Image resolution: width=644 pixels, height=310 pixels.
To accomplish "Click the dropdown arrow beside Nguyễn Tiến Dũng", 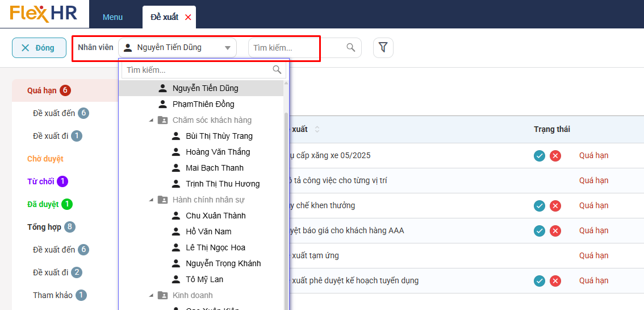I will point(228,48).
